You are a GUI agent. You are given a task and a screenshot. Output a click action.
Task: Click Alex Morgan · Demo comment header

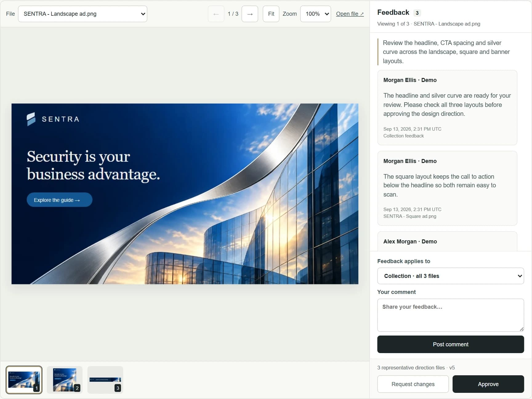click(x=410, y=242)
